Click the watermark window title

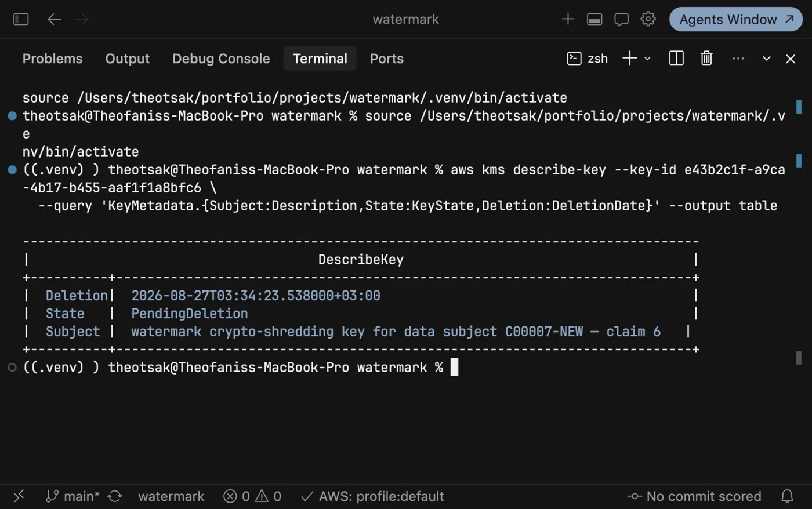(405, 19)
